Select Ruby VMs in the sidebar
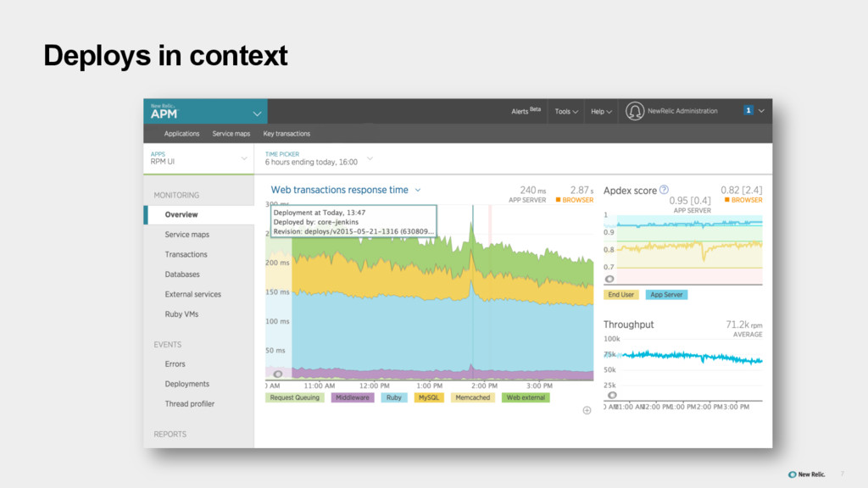868x488 pixels. tap(181, 314)
